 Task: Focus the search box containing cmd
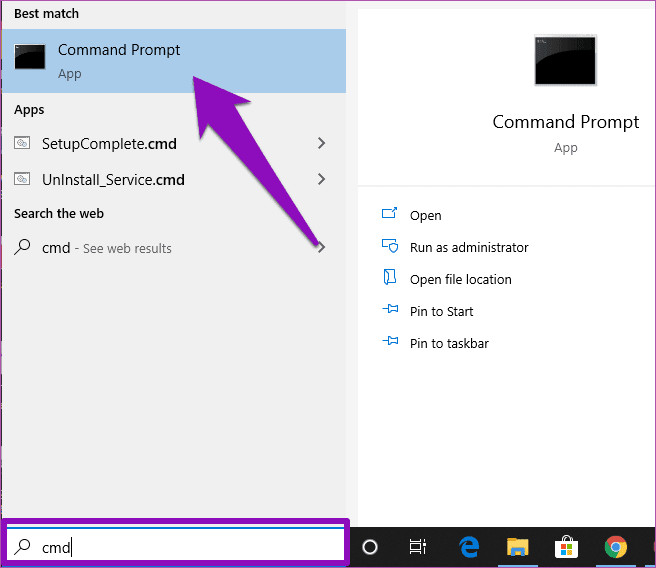(175, 547)
